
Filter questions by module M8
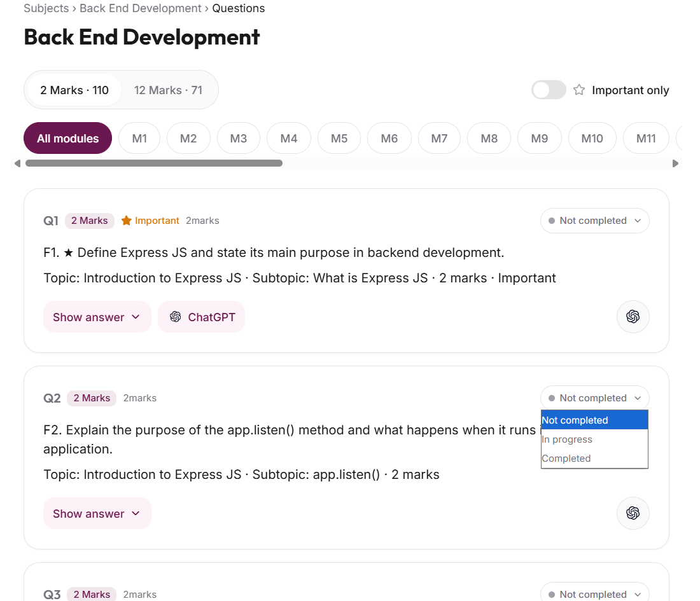click(x=489, y=138)
